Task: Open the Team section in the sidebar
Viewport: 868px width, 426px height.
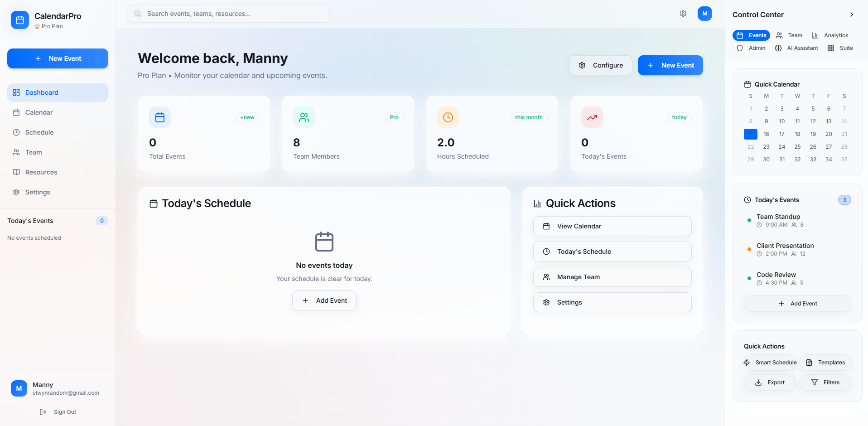Action: pyautogui.click(x=34, y=152)
